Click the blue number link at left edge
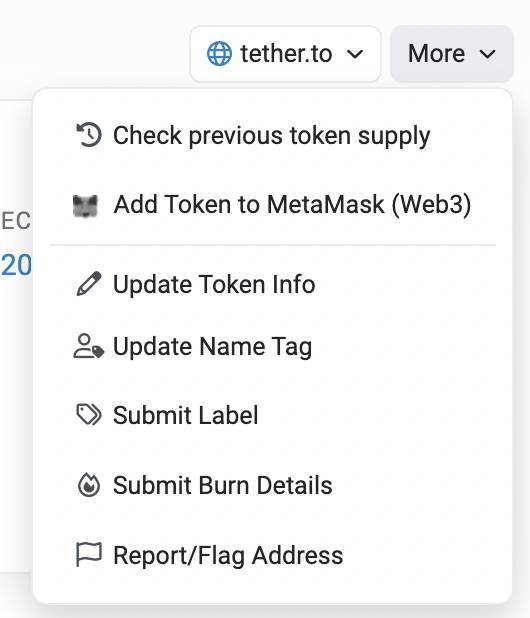530x618 pixels. pos(16,265)
